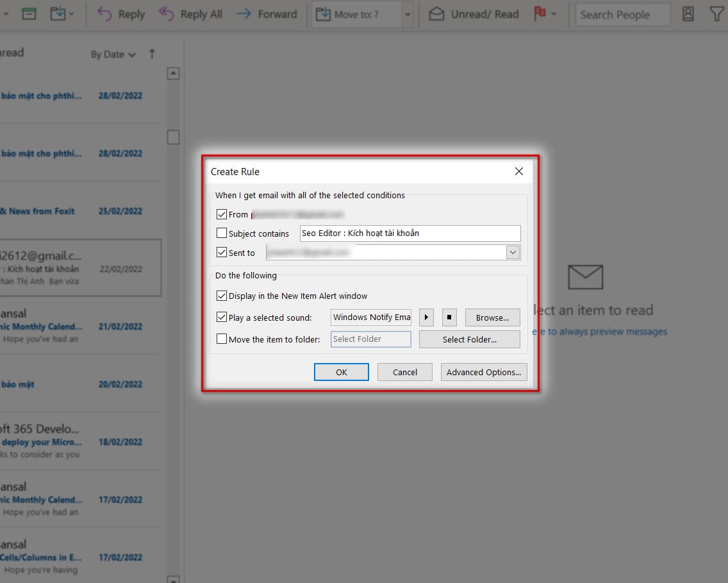Click Reply All in the toolbar
Screen dimensions: 728x583
point(191,14)
